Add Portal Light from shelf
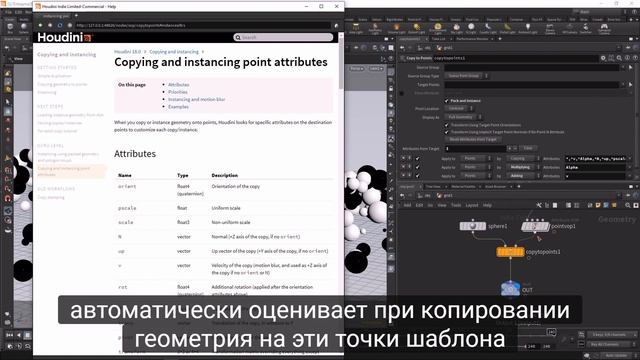Image resolution: width=640 pixels, height=360 pixels. pyautogui.click(x=507, y=28)
